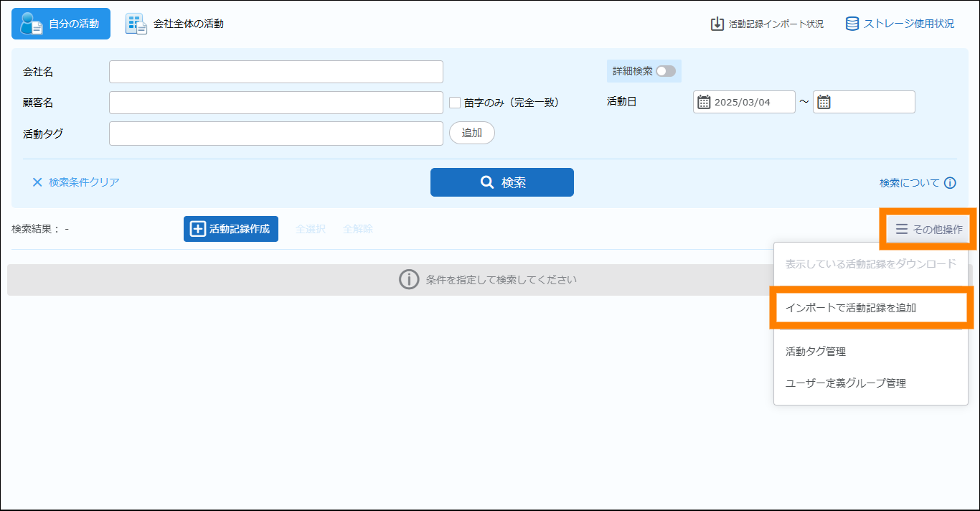The width and height of the screenshot is (980, 511).
Task: Click the activity record import status icon
Action: [x=717, y=24]
